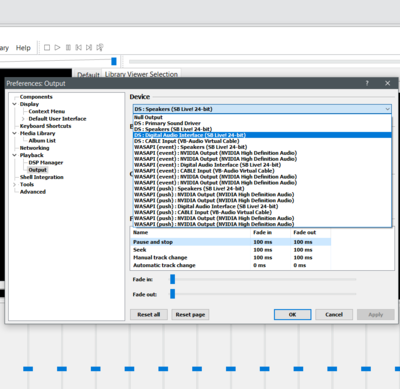
Task: Select Context Menu in the tree
Action: 47,111
